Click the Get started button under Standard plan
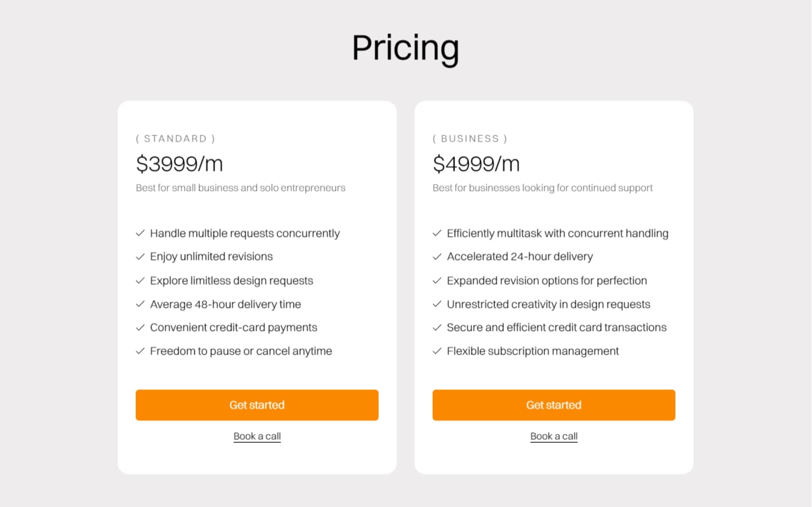Viewport: 812px width, 507px height. pos(257,405)
